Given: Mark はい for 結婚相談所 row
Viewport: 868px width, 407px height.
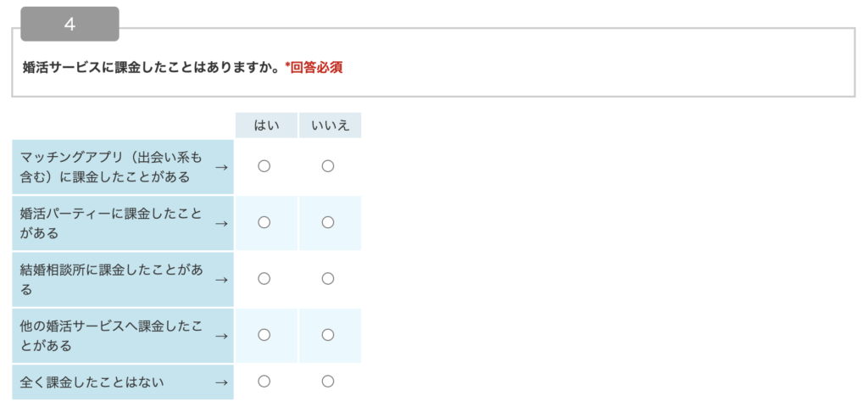Looking at the screenshot, I should [x=264, y=278].
